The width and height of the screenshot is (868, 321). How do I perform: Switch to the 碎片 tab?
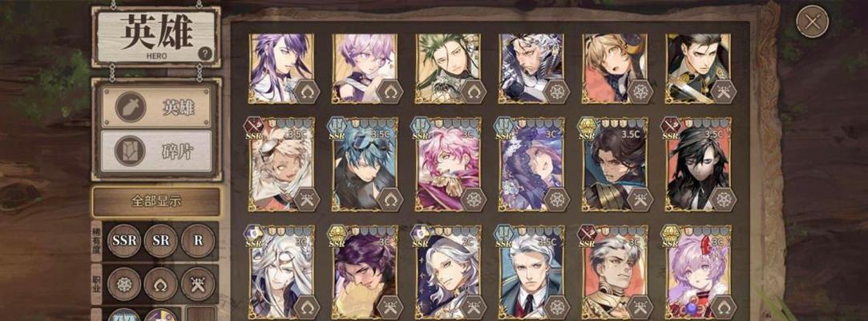point(156,151)
